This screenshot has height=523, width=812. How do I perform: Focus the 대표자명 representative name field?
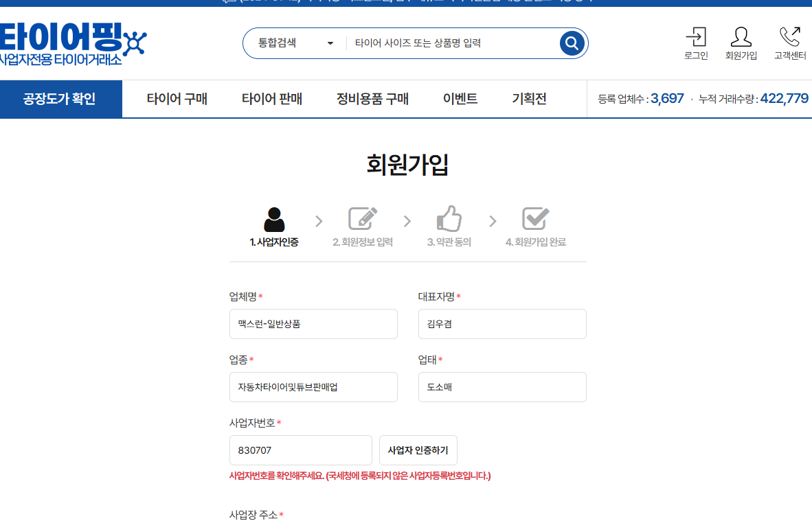tap(501, 324)
